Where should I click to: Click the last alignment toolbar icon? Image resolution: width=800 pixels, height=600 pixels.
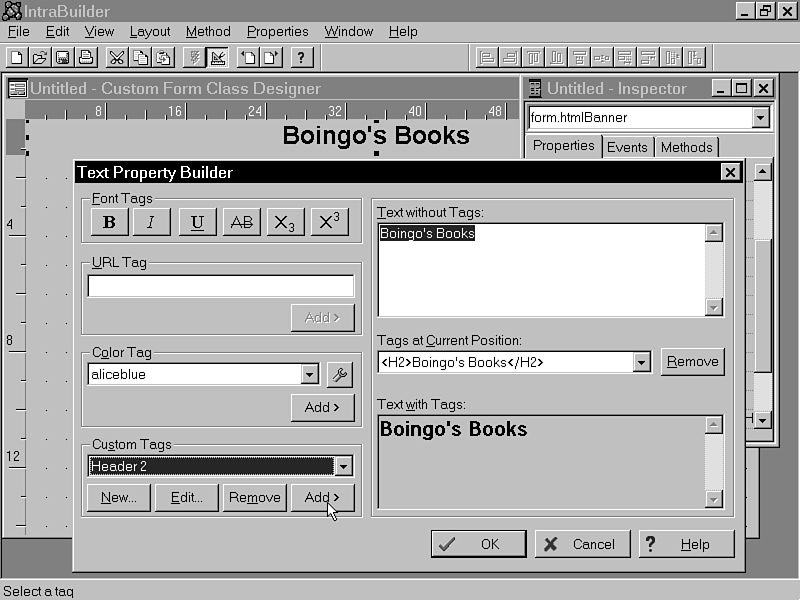(694, 57)
